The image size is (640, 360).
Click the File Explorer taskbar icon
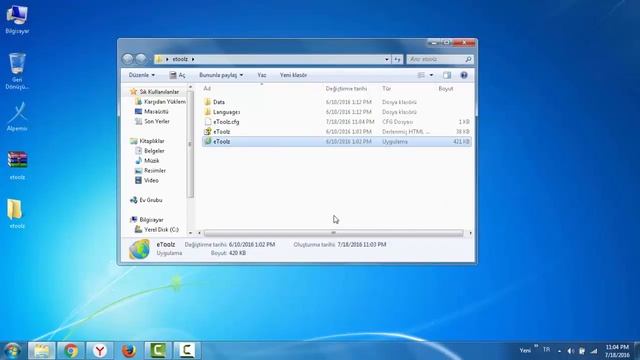click(x=42, y=351)
